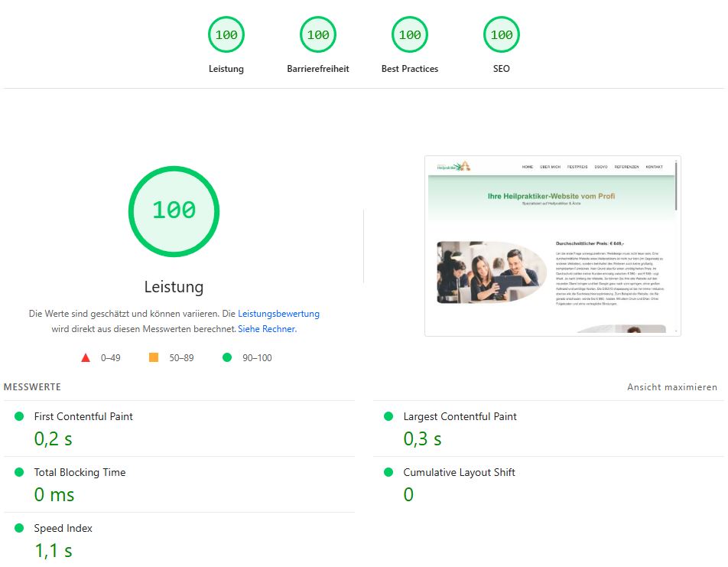Select the Cumulative Layout Shift metric
Screen dimensions: 728x567
[x=459, y=472]
